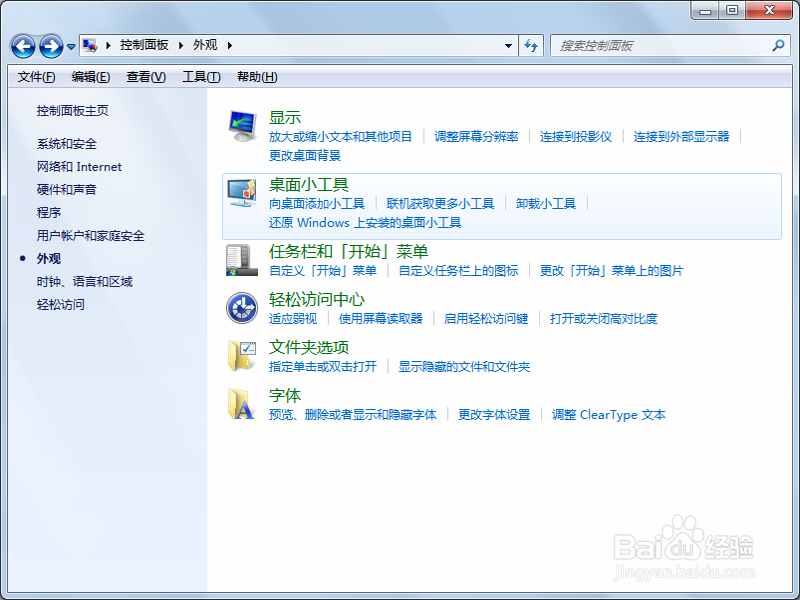
Task: Click 更改桌面背景
Action: point(305,156)
